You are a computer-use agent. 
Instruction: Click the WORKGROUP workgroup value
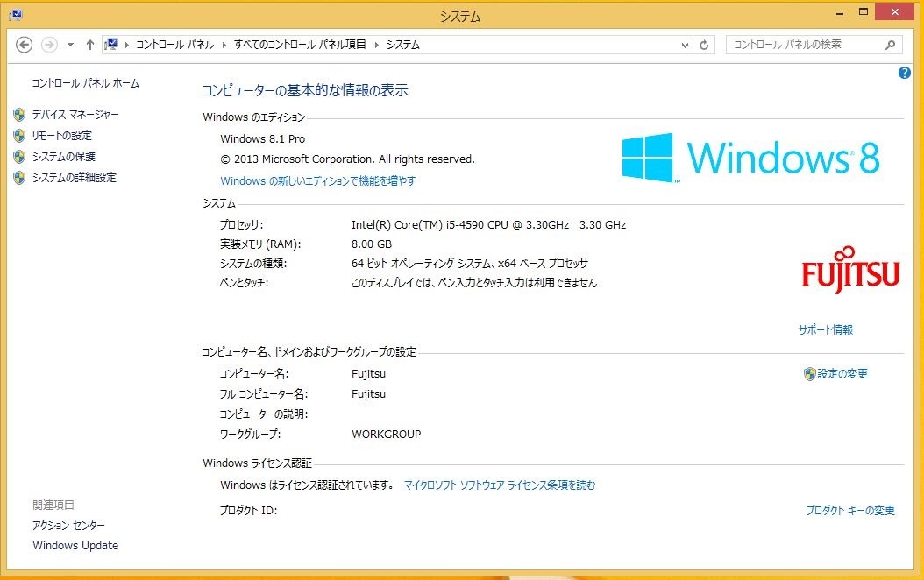(x=386, y=435)
